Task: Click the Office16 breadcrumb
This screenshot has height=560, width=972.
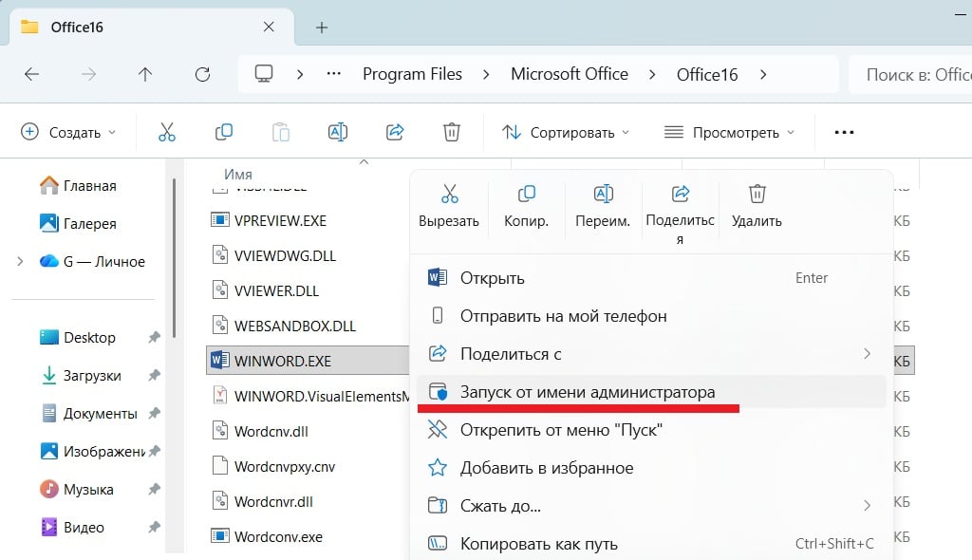Action: pyautogui.click(x=706, y=74)
